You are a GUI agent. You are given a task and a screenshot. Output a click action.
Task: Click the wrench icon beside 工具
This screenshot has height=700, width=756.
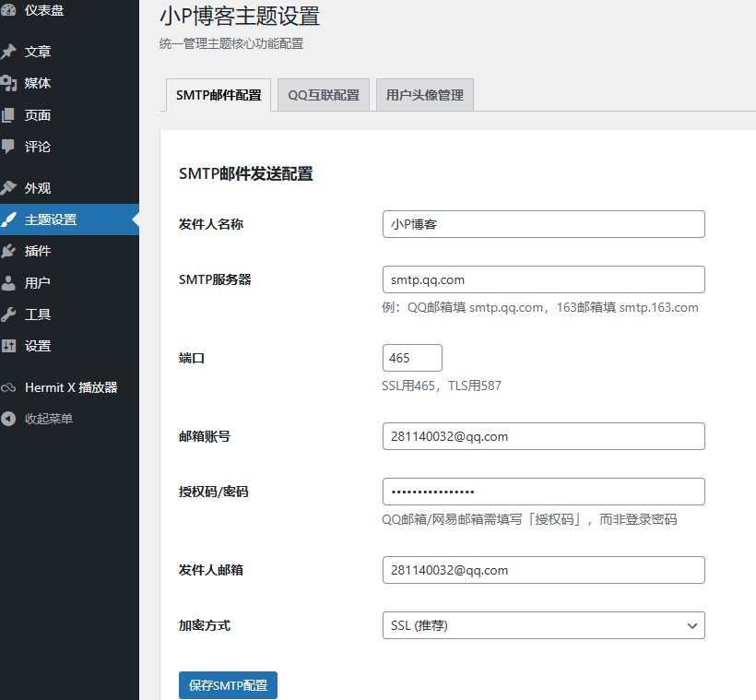tap(8, 314)
